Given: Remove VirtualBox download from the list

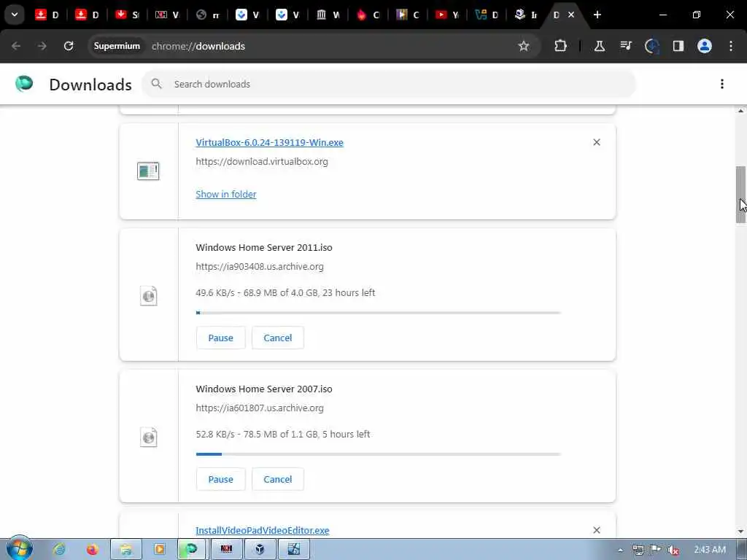Looking at the screenshot, I should coord(597,142).
